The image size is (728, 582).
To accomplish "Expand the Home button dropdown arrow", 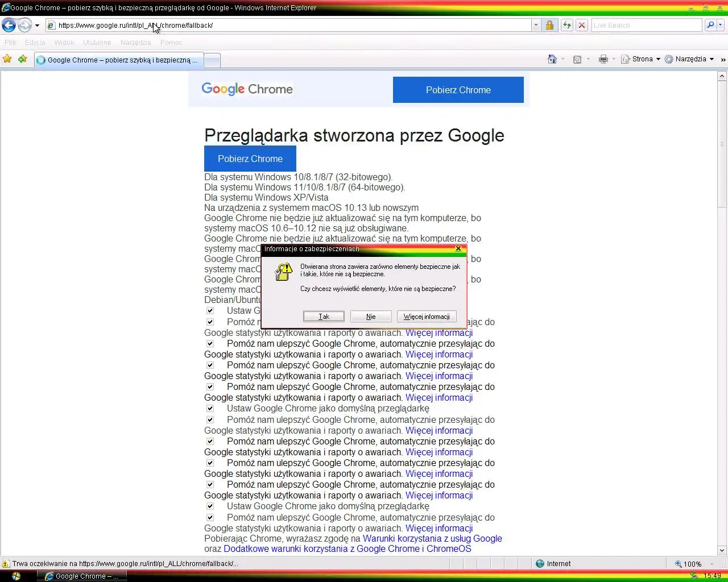I will pyautogui.click(x=563, y=59).
